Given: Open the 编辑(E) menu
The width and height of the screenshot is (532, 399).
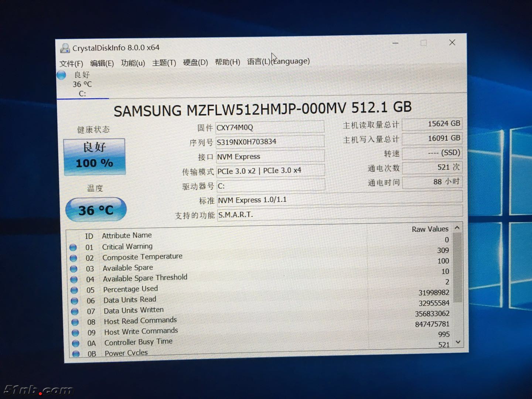Looking at the screenshot, I should point(102,63).
